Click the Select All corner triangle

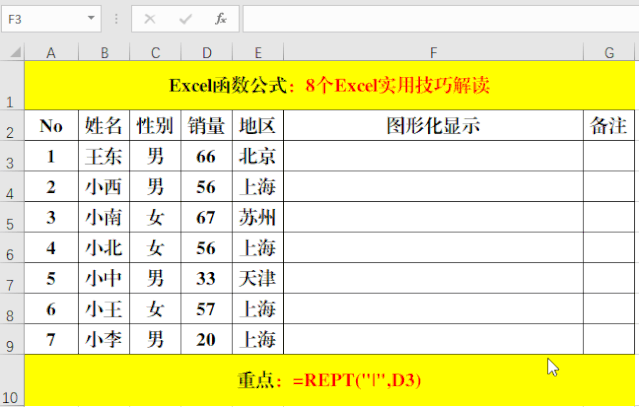(15, 53)
